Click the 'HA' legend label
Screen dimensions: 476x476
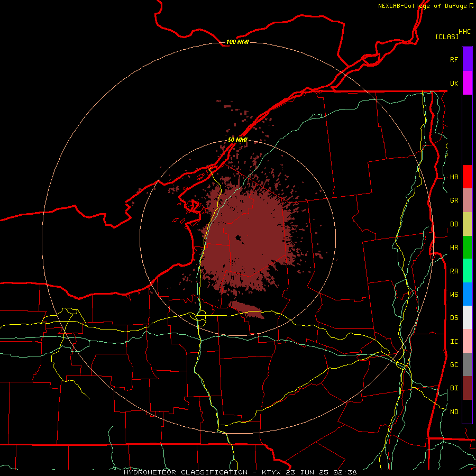[454, 177]
